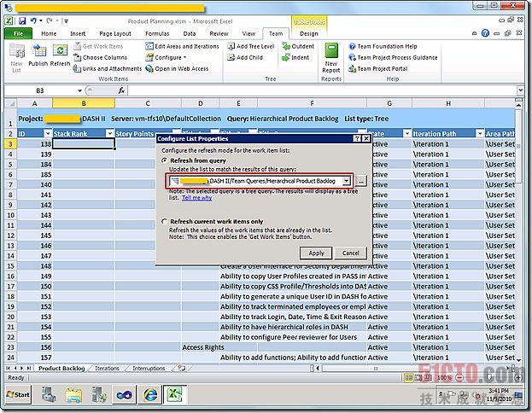Open the ID column filter dropdown
The height and width of the screenshot is (413, 532).
point(48,134)
